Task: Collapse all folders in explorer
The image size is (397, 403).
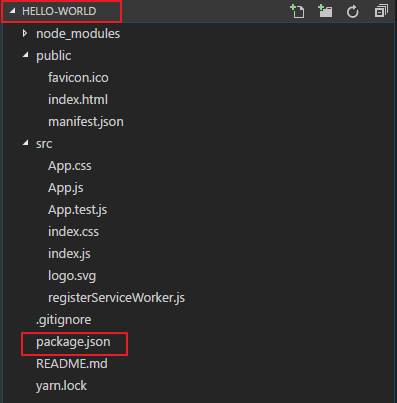Action: 381,11
